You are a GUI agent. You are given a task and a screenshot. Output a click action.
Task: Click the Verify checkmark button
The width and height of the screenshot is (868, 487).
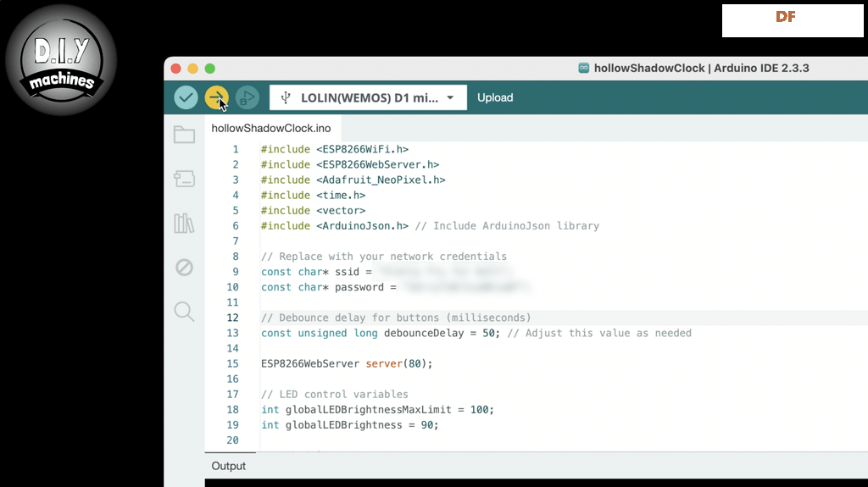pyautogui.click(x=186, y=98)
